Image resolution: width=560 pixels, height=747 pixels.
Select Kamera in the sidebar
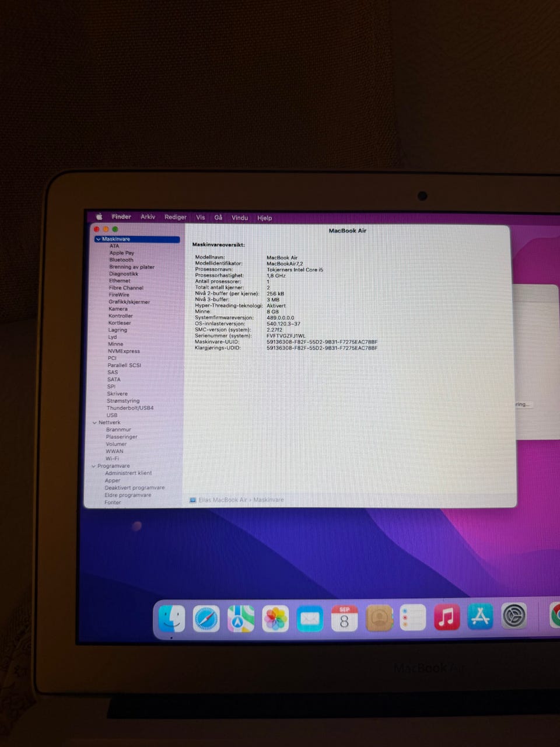tap(118, 309)
